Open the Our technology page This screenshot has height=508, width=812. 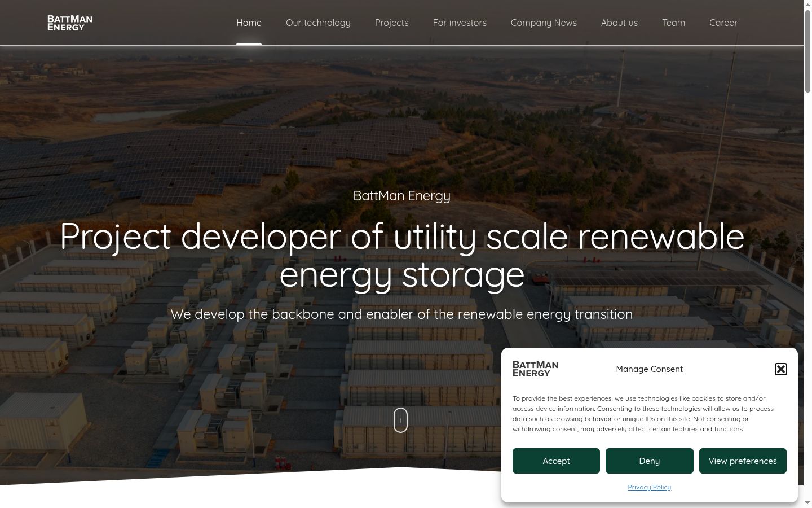pos(318,23)
